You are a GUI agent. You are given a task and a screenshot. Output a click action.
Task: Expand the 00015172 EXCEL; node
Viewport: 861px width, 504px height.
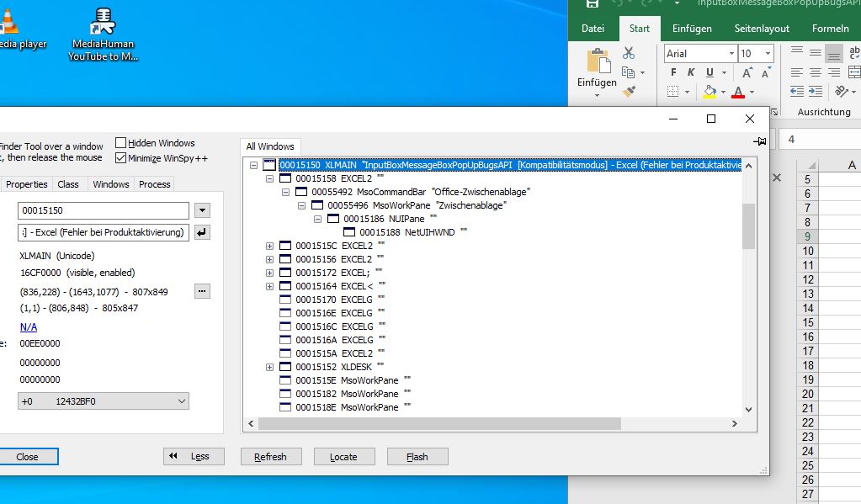[269, 273]
